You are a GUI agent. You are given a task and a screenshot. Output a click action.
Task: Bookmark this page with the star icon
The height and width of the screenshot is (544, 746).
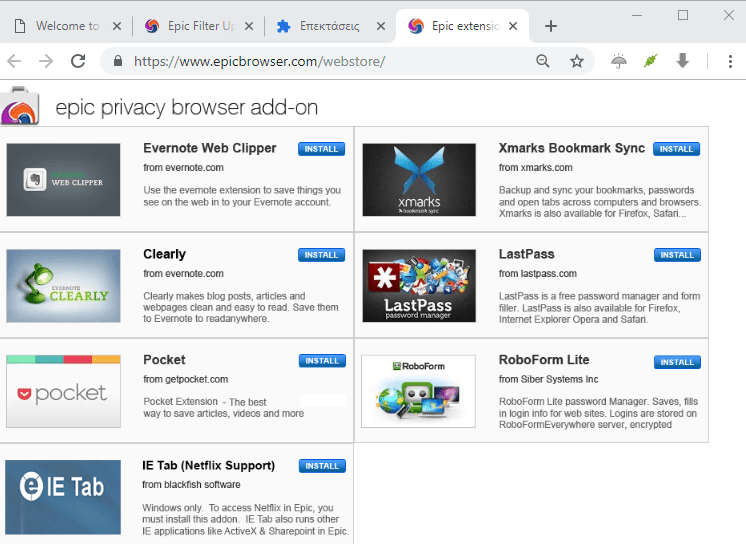pyautogui.click(x=577, y=61)
